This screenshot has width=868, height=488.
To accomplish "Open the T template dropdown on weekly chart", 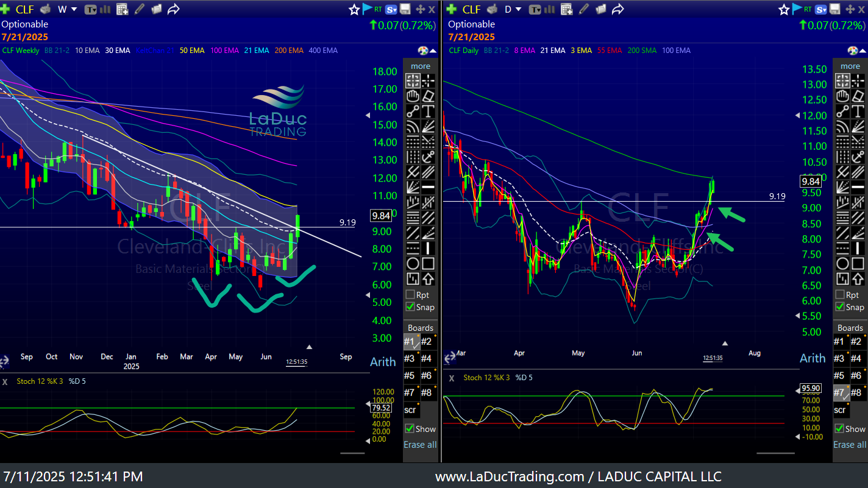I will [x=90, y=9].
